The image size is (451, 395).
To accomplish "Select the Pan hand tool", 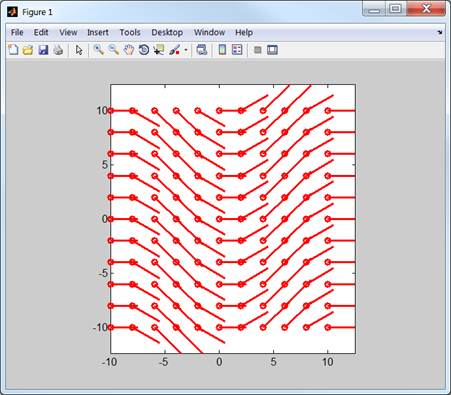I will pyautogui.click(x=129, y=50).
